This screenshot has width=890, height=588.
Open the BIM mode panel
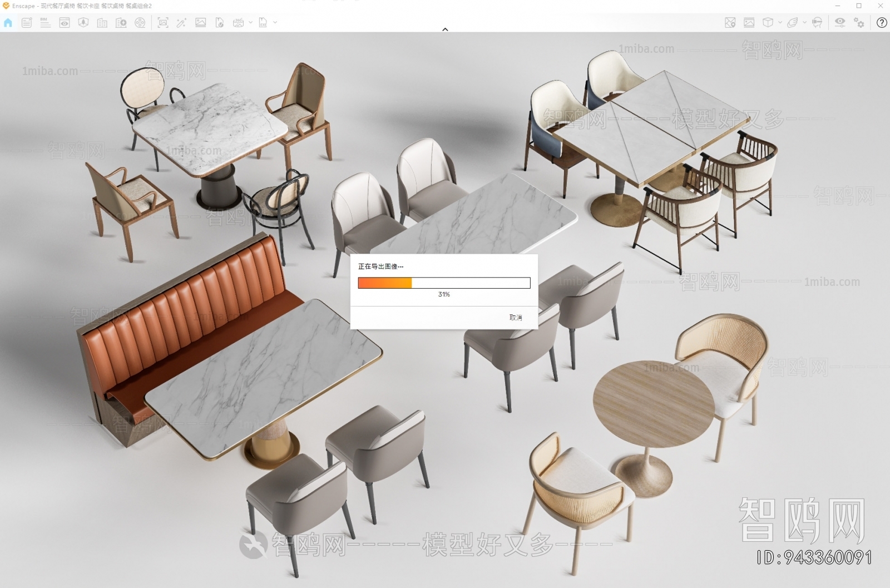pyautogui.click(x=45, y=23)
